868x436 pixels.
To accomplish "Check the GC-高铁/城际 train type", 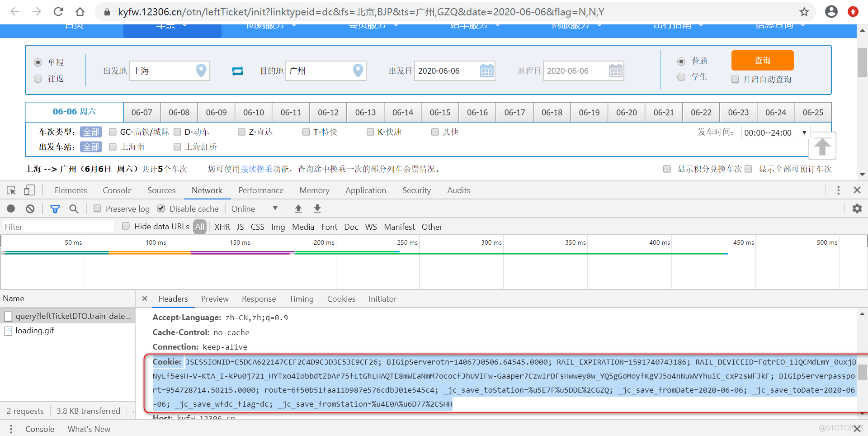I will [x=113, y=132].
